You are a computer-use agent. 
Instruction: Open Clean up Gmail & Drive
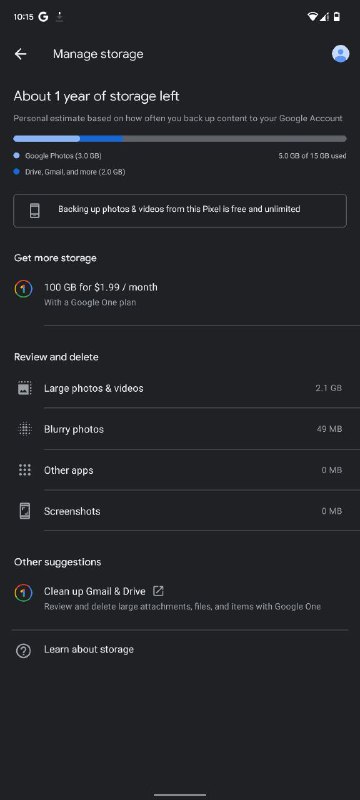coord(180,598)
